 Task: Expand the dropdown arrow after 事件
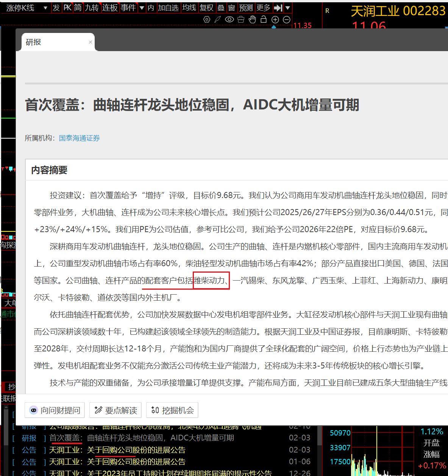142,8
